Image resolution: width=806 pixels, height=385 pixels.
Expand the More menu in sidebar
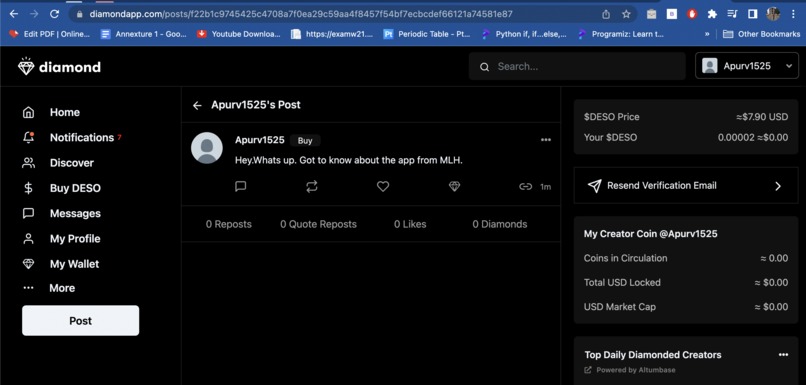click(62, 288)
